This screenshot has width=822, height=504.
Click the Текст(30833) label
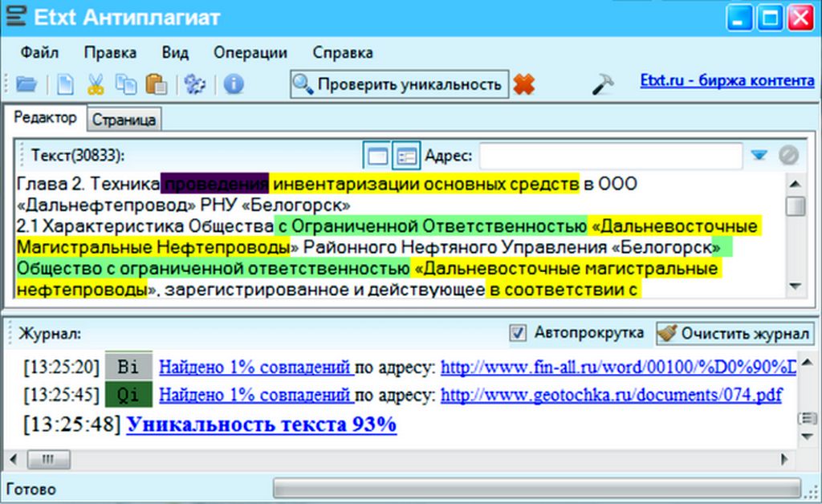click(78, 156)
